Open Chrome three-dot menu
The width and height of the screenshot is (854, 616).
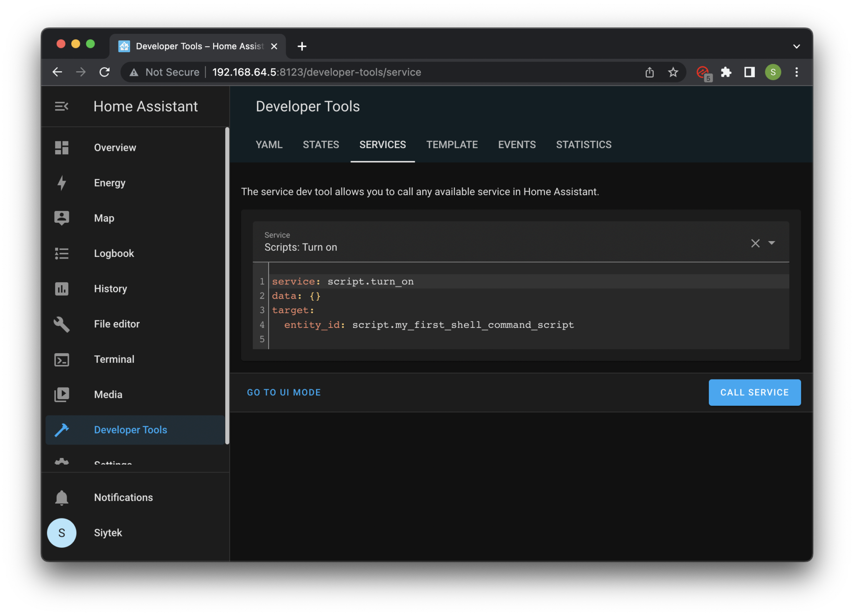click(x=796, y=72)
